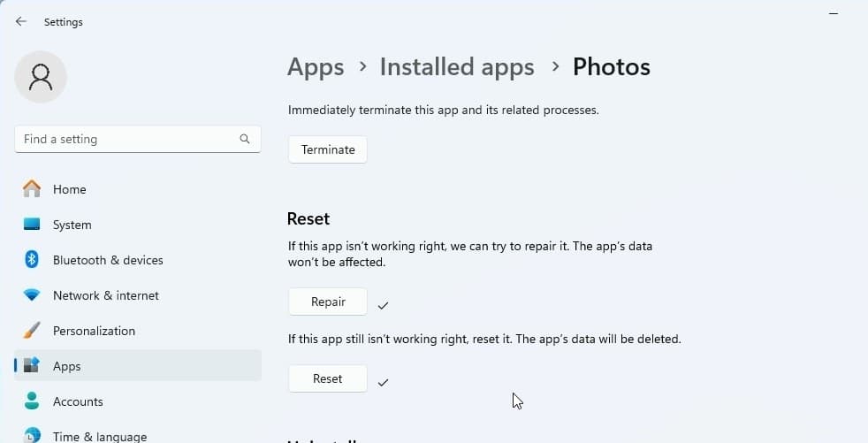This screenshot has width=868, height=443.
Task: Click the back arrow icon
Action: (x=21, y=21)
